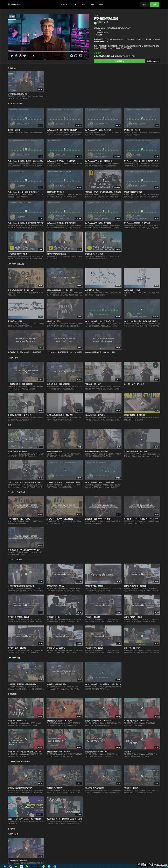Image resolution: width=168 pixels, height=868 pixels.
Task: Open the MōVI M10 搭配 RED Dragon 6K thumbnail
Action: click(x=142, y=507)
